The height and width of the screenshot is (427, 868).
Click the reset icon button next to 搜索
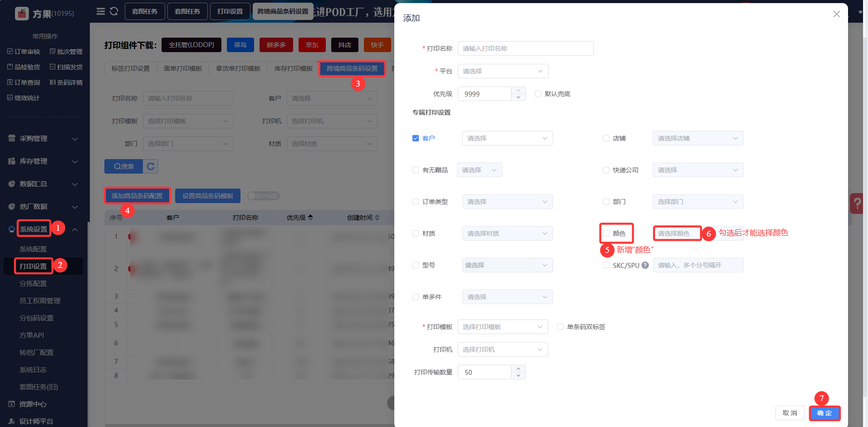pos(151,166)
